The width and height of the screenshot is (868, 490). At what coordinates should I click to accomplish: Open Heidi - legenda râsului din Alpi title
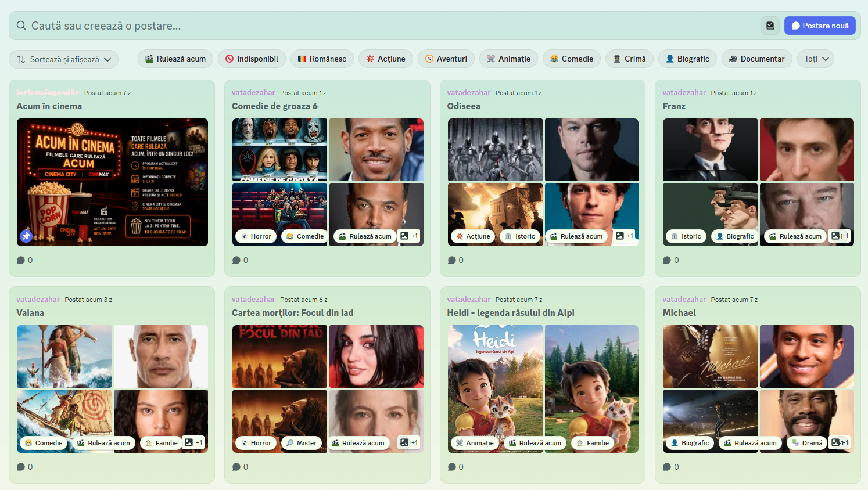[511, 313]
